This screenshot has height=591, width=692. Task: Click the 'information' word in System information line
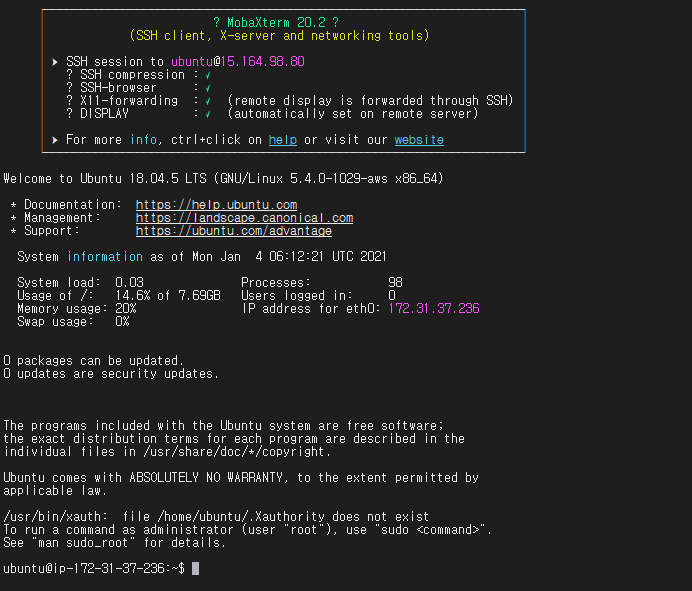click(105, 256)
